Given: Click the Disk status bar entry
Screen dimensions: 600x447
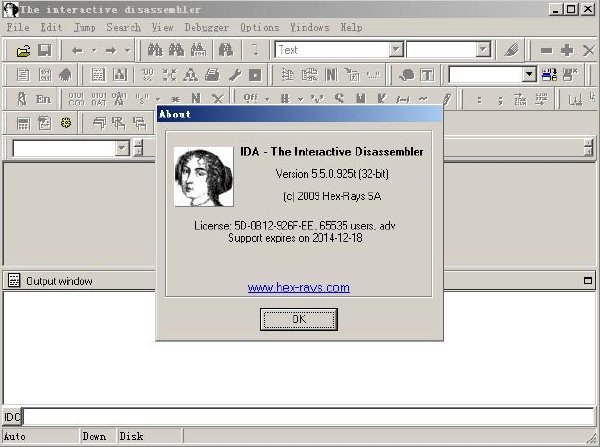Looking at the screenshot, I should click(131, 436).
